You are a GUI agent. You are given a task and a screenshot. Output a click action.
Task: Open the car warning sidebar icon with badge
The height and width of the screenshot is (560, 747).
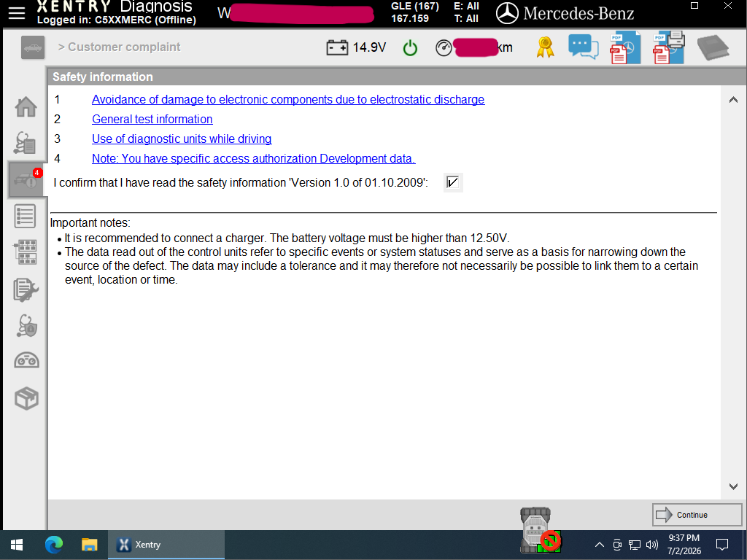click(x=26, y=180)
